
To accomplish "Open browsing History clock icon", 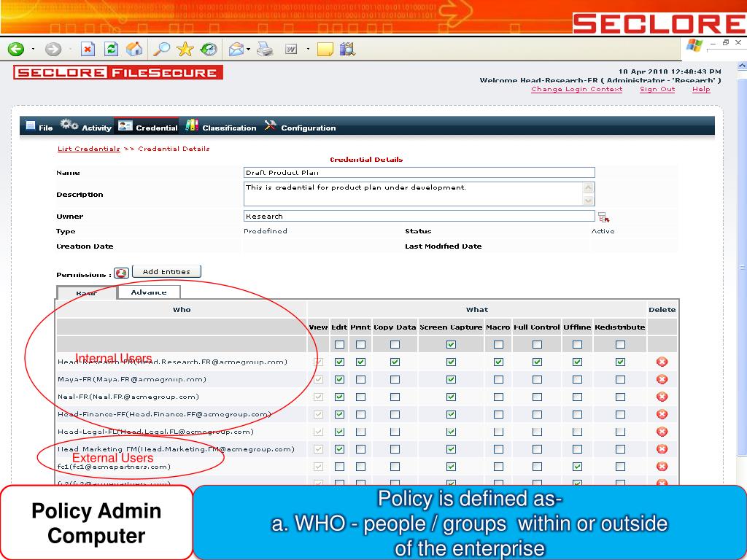I will coord(208,49).
